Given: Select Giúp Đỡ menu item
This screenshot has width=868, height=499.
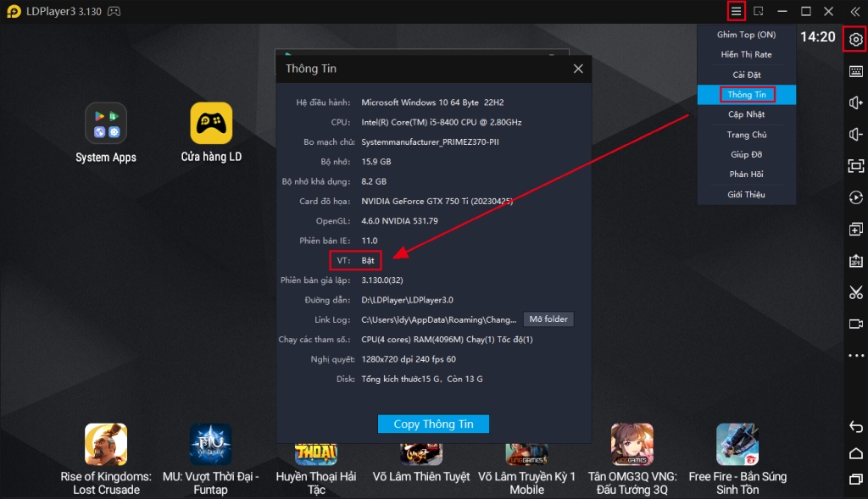Looking at the screenshot, I should click(746, 154).
